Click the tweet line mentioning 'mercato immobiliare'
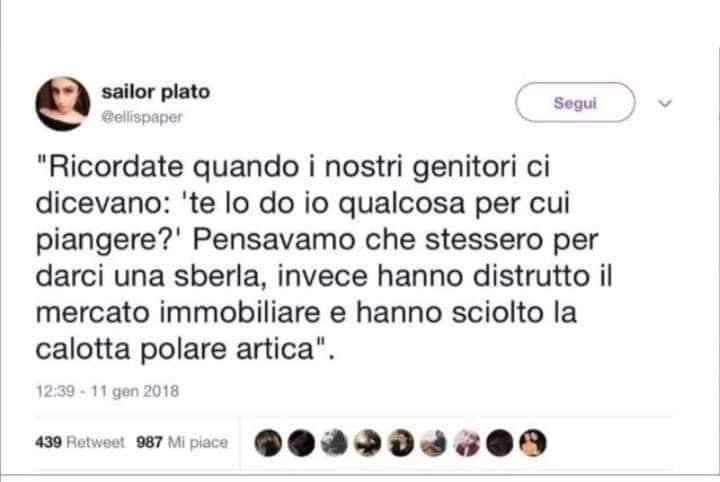Image resolution: width=720 pixels, height=482 pixels. click(x=306, y=313)
